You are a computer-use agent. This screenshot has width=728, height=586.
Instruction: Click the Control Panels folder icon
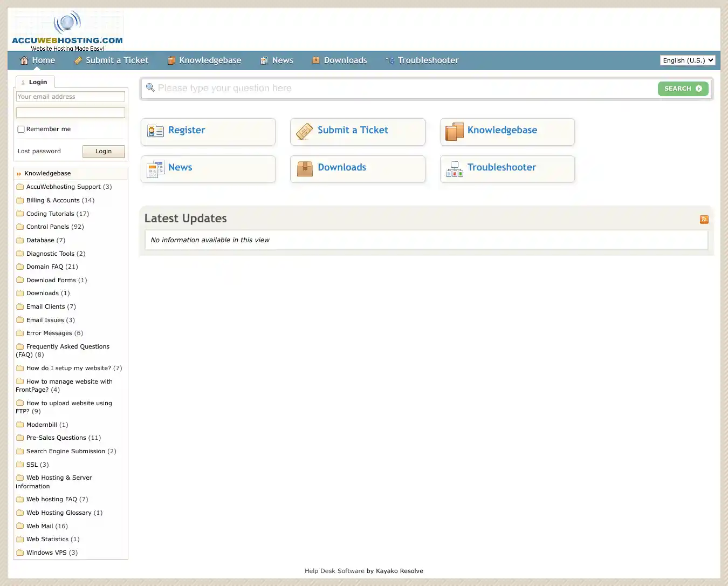point(20,227)
